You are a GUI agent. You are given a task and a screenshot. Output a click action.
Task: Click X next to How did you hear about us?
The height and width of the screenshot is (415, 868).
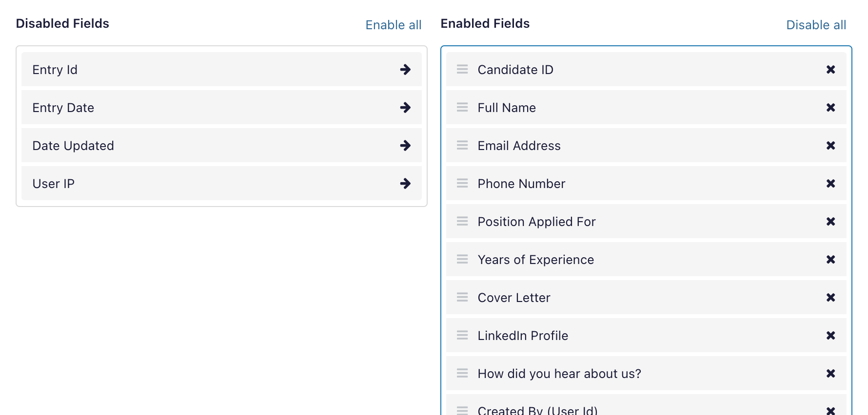(x=831, y=374)
